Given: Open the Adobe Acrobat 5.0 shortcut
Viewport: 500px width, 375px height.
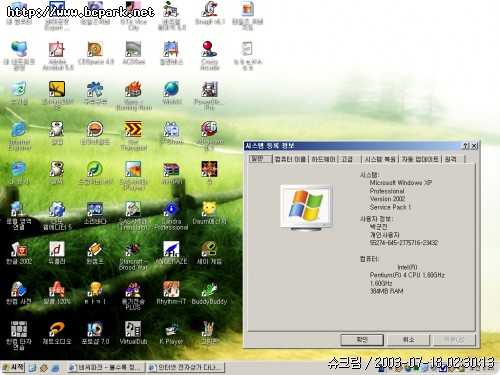Looking at the screenshot, I should (57, 55).
